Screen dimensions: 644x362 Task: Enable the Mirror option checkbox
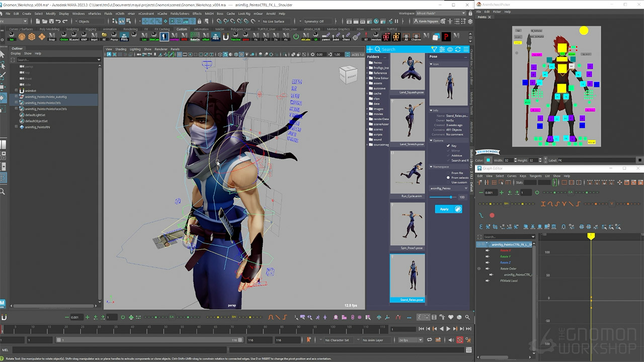pyautogui.click(x=448, y=151)
